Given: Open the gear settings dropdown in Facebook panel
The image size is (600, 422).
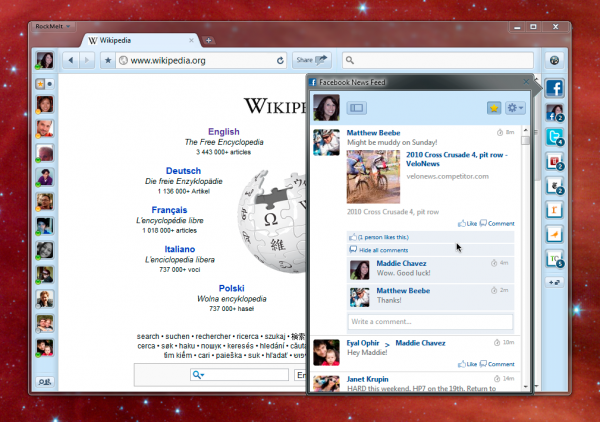Looking at the screenshot, I should (515, 108).
